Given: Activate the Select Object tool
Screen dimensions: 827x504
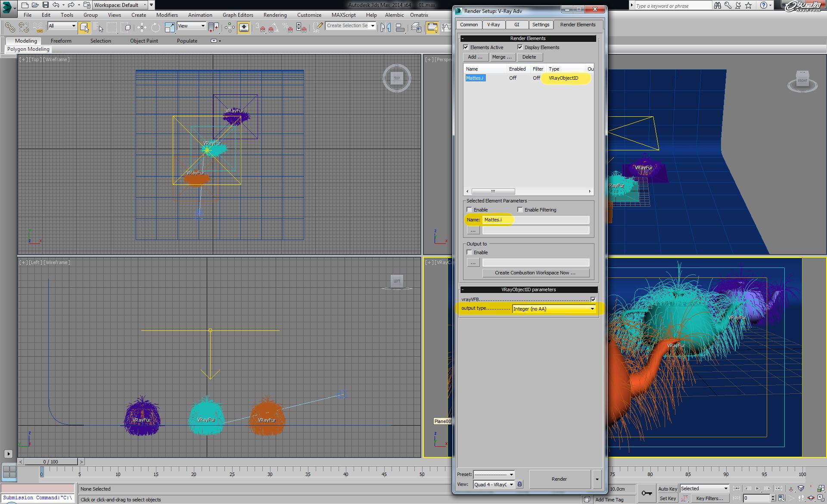Looking at the screenshot, I should coord(84,28).
